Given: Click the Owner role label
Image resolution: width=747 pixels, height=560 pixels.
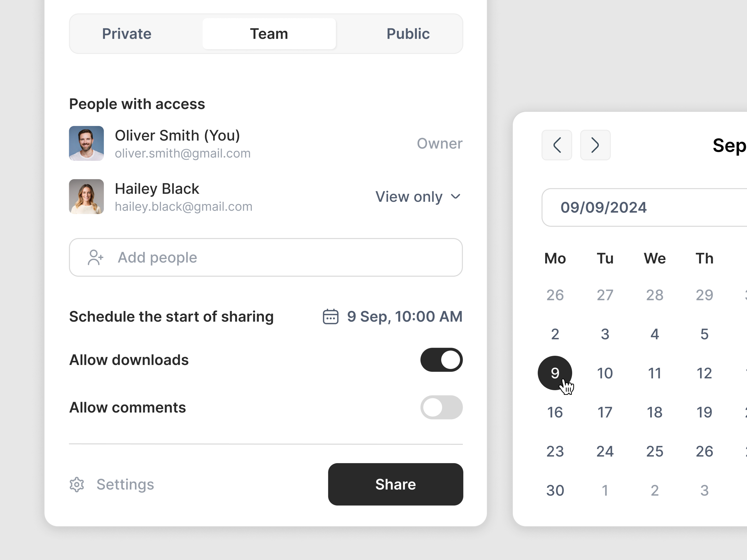Looking at the screenshot, I should coord(439,143).
